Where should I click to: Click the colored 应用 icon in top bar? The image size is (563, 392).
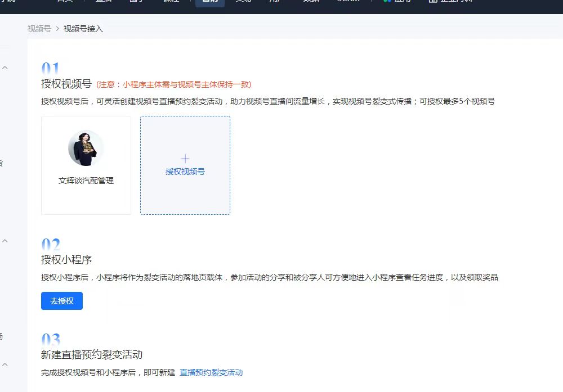point(387,1)
